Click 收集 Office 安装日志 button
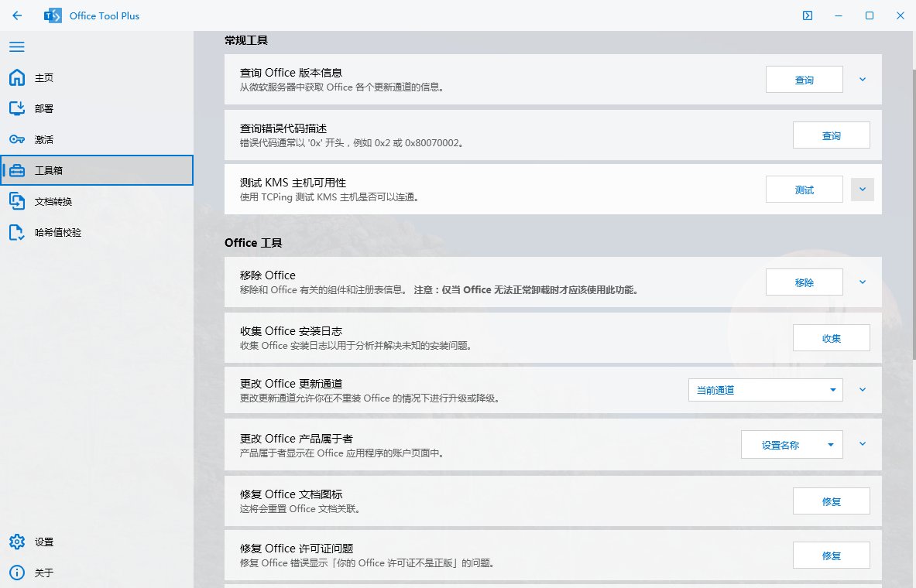Image resolution: width=916 pixels, height=588 pixels. click(x=831, y=338)
